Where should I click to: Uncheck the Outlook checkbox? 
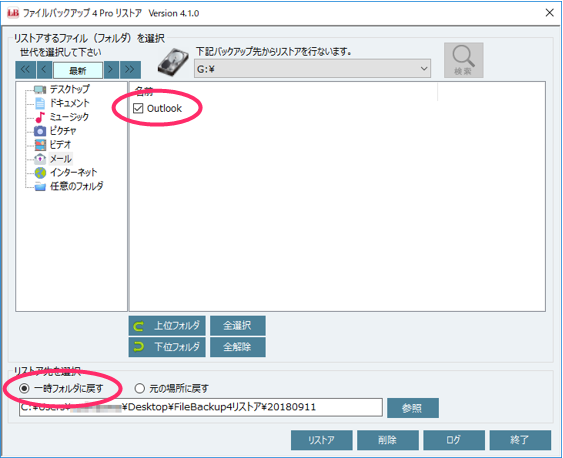click(x=138, y=108)
